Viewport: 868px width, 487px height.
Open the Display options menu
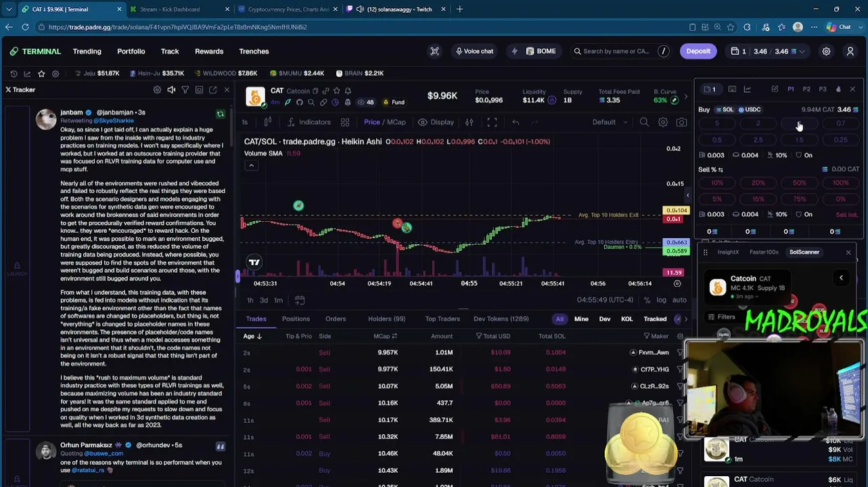coord(436,122)
